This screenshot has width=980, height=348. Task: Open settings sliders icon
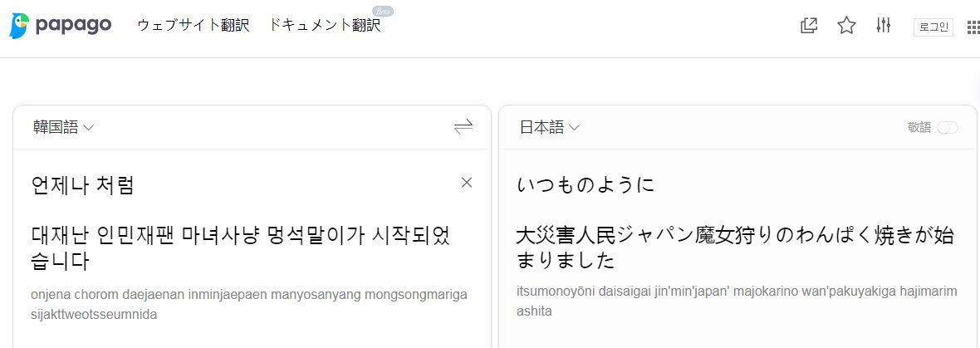pyautogui.click(x=883, y=26)
